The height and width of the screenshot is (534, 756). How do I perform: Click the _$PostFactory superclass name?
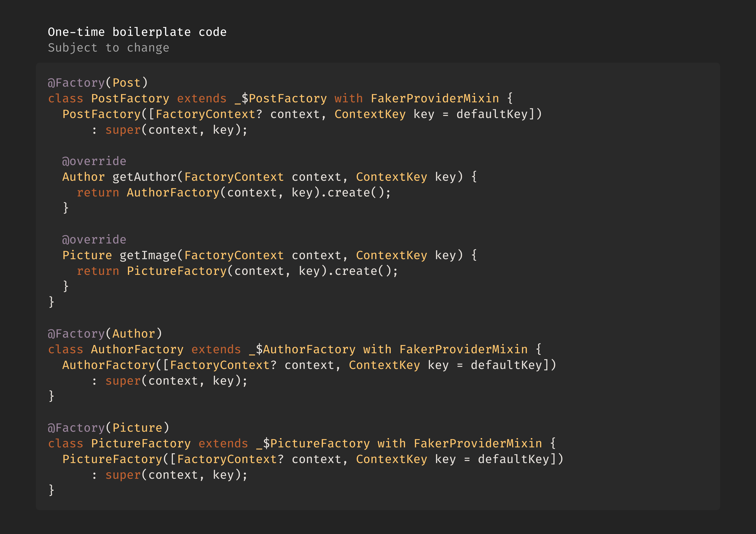click(x=281, y=98)
